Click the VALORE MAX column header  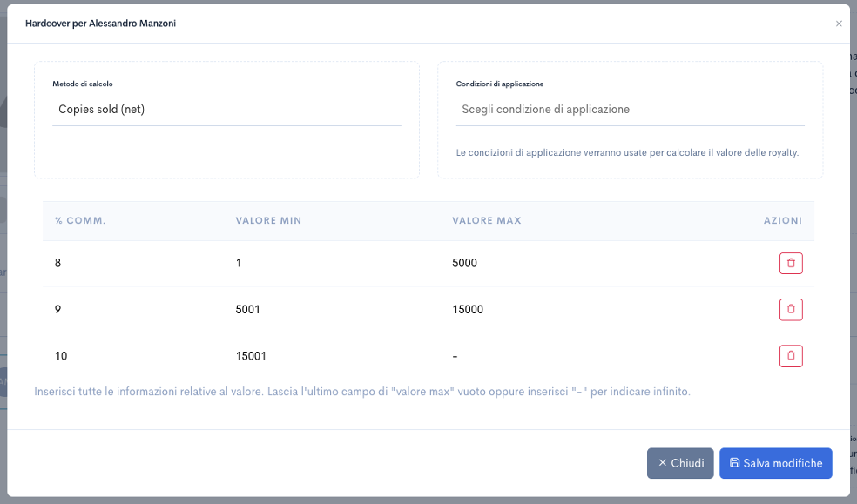click(487, 221)
